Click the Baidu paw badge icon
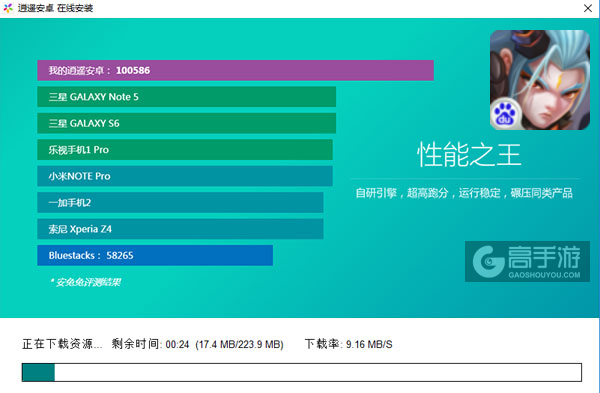The image size is (600, 393). click(505, 114)
